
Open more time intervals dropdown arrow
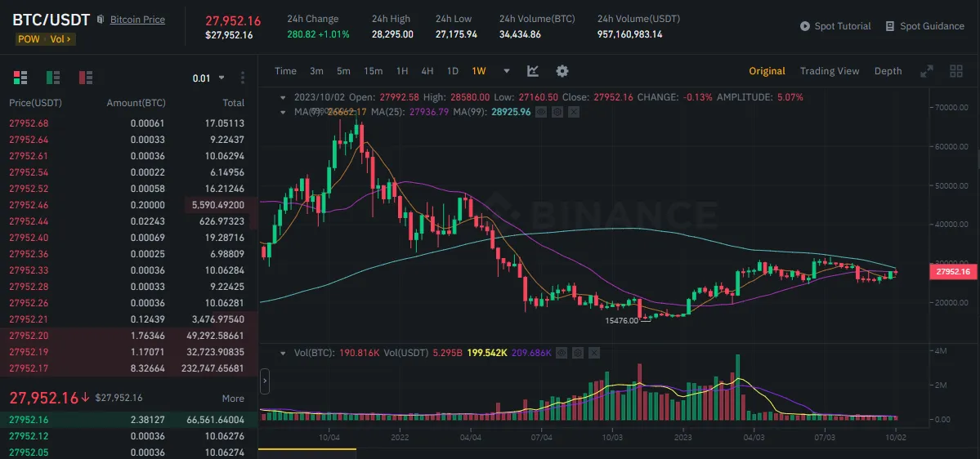(x=507, y=71)
